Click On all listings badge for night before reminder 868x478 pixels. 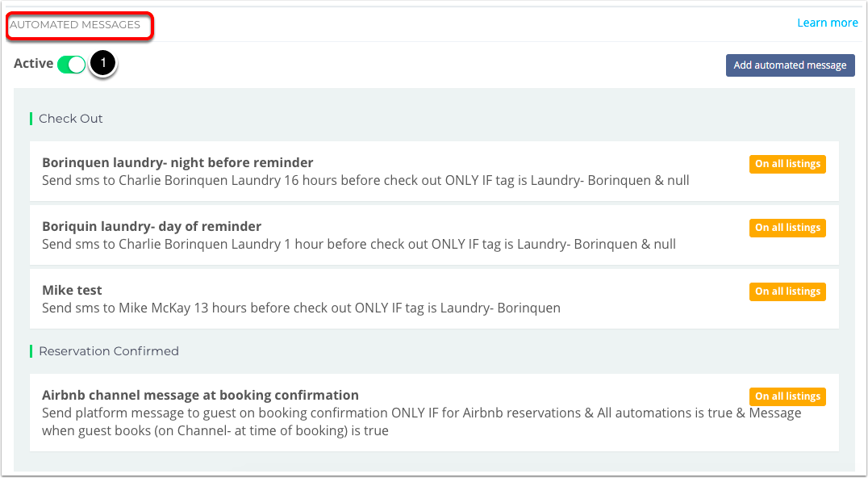tap(787, 164)
